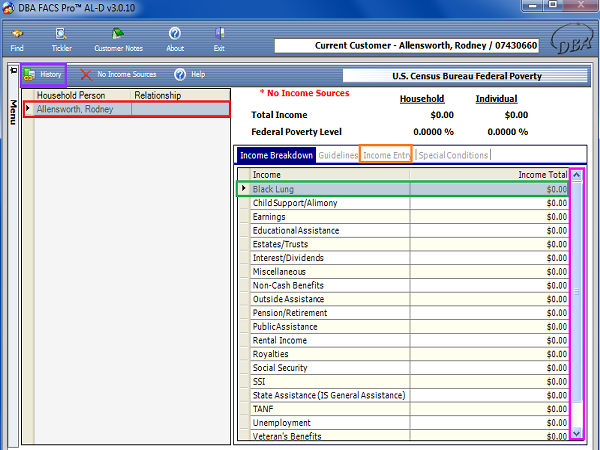This screenshot has width=600, height=450.
Task: Select the Royalties row
Action: [x=404, y=354]
